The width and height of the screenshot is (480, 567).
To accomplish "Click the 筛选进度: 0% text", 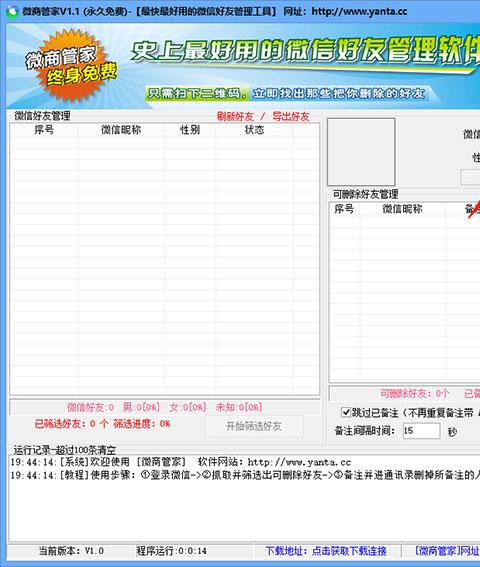I will pyautogui.click(x=141, y=424).
